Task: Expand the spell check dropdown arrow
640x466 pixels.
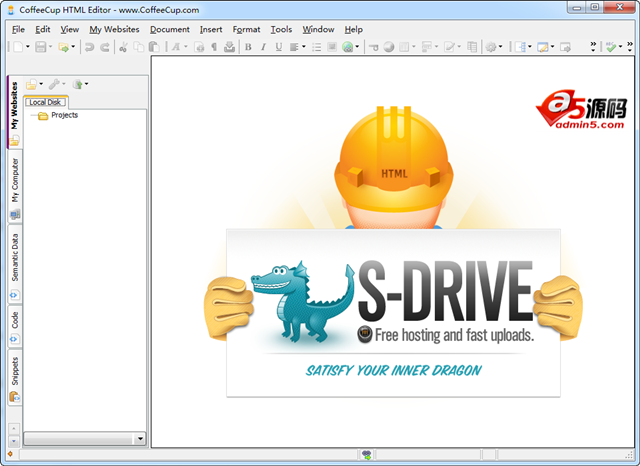Action: [x=620, y=47]
